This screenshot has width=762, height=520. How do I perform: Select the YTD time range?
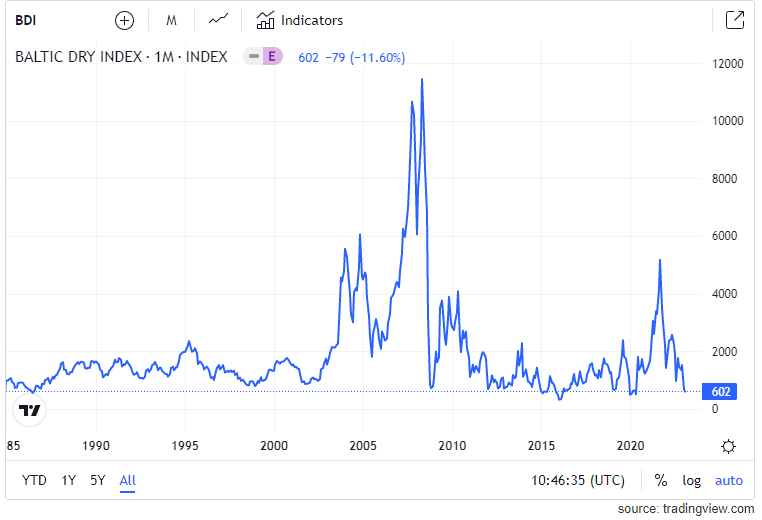(34, 480)
